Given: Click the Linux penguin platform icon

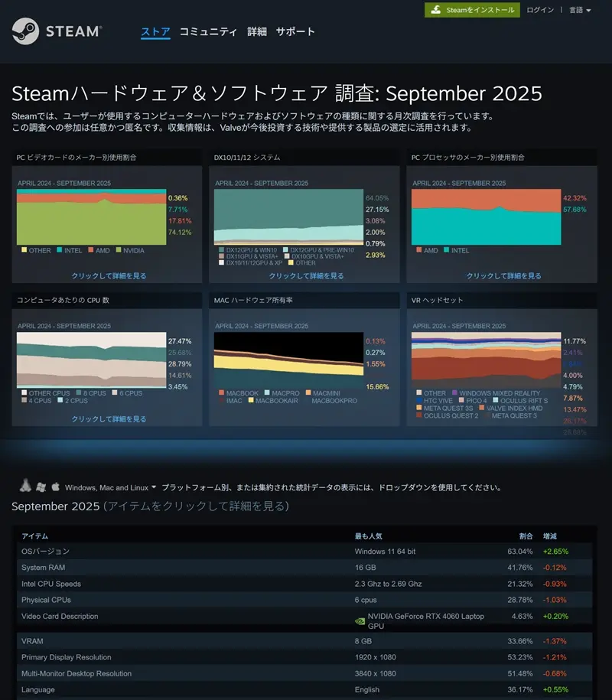Looking at the screenshot, I should [x=25, y=486].
